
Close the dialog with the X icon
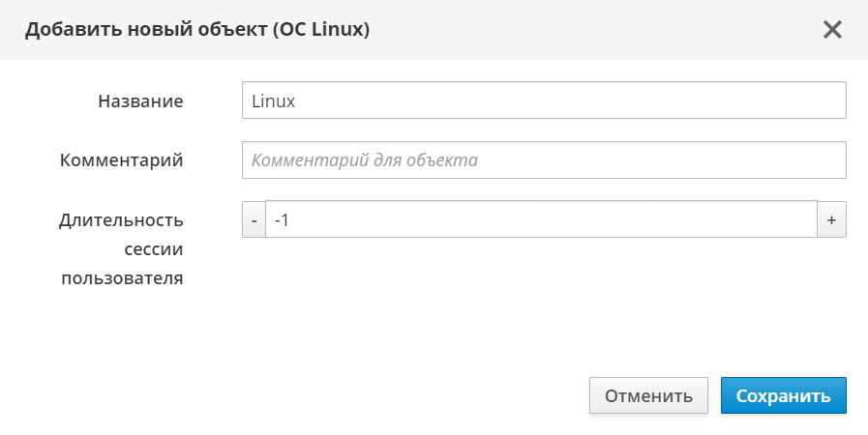[x=832, y=29]
